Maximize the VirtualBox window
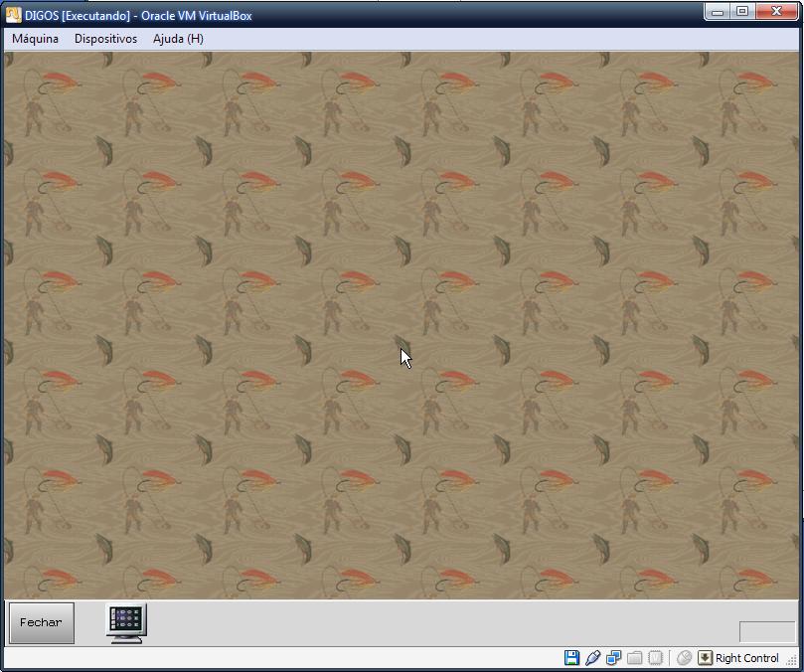This screenshot has width=804, height=672. click(x=742, y=11)
